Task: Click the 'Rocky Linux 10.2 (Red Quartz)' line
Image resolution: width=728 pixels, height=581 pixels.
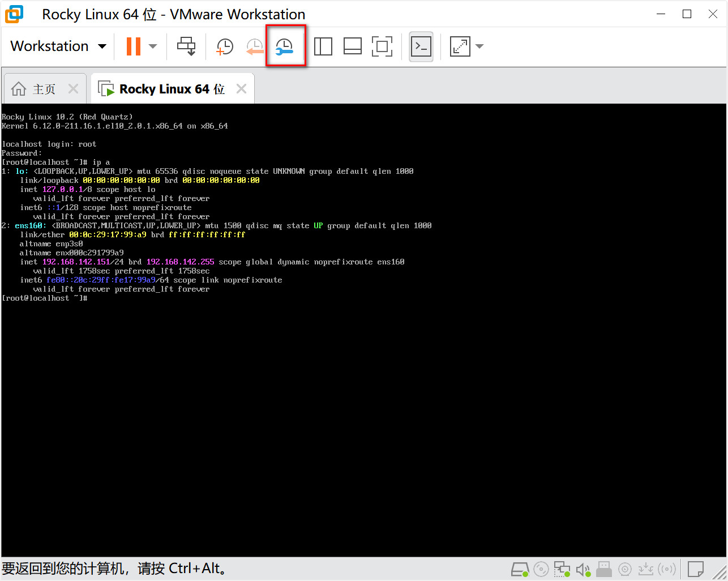Action: tap(67, 117)
